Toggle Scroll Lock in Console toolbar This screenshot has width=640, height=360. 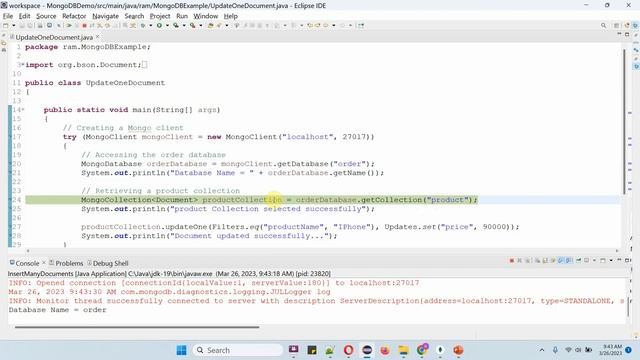point(545,260)
